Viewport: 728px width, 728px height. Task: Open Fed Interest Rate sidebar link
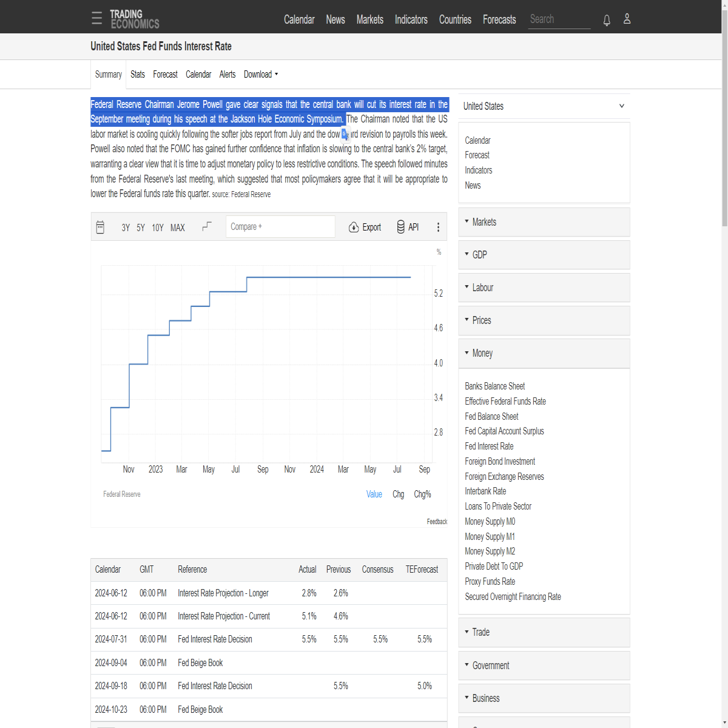pyautogui.click(x=489, y=446)
